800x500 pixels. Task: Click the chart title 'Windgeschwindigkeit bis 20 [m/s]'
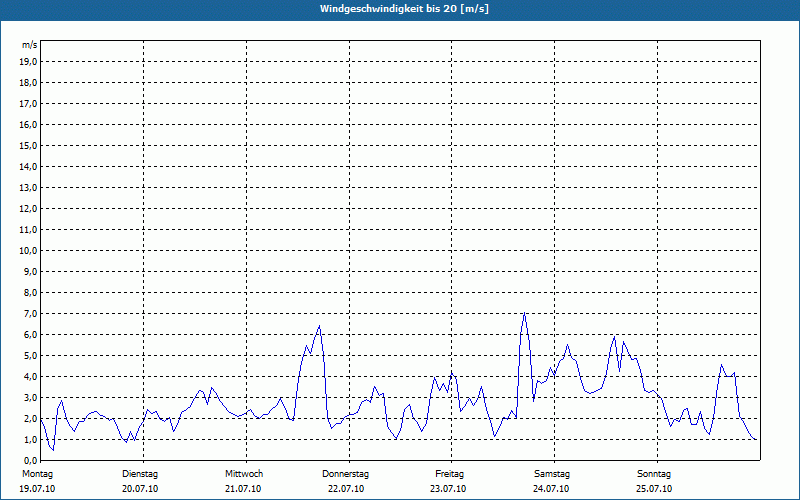point(405,9)
